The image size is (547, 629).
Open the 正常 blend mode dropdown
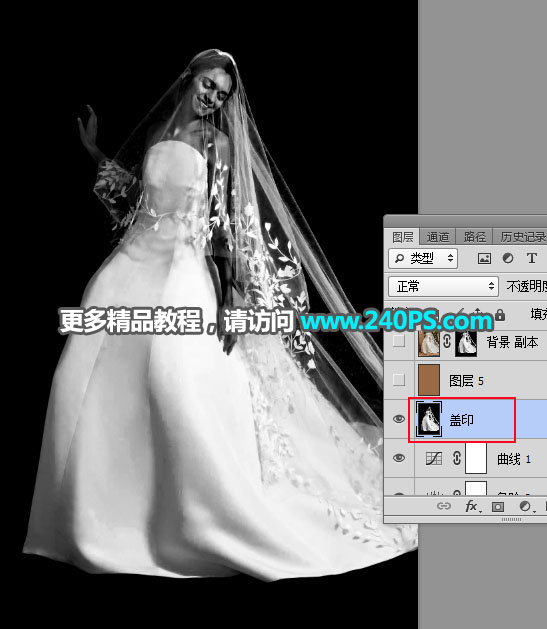pos(443,286)
